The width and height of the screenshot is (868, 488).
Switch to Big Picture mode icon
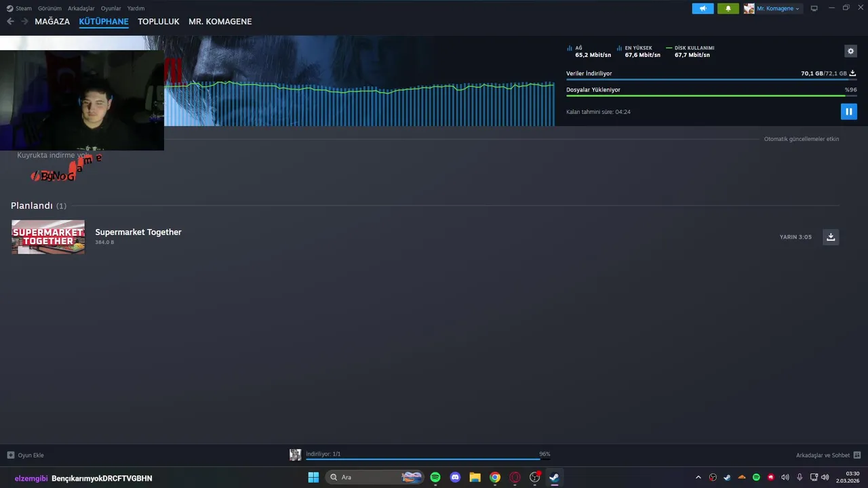814,8
